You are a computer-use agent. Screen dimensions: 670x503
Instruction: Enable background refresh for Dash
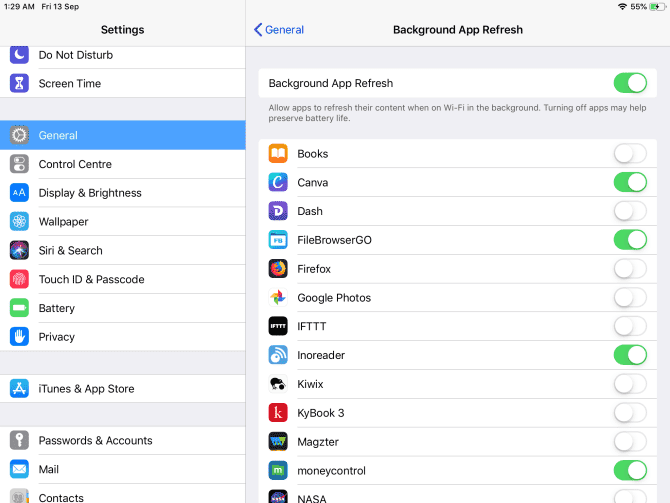pos(630,211)
